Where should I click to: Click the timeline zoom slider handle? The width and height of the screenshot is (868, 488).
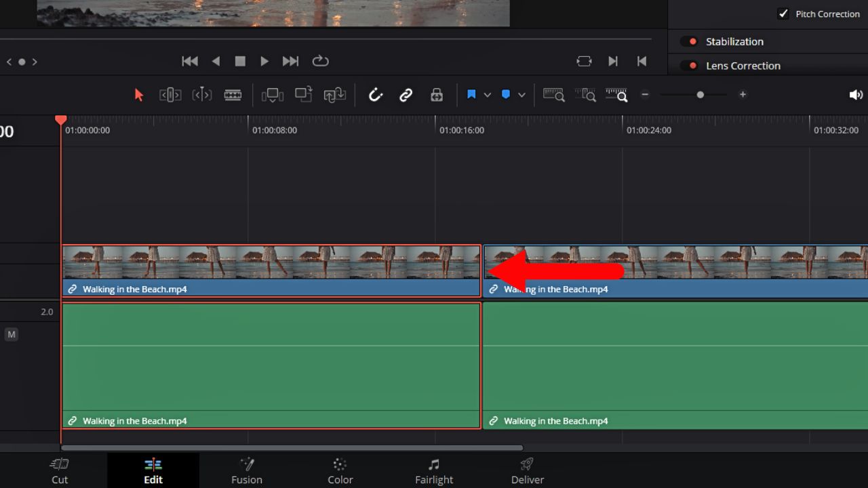700,94
